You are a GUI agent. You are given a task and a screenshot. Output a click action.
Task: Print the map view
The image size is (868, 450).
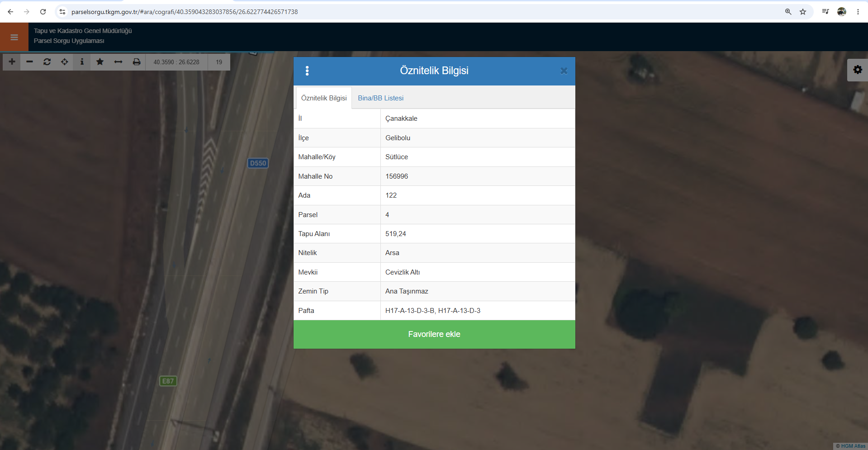pyautogui.click(x=136, y=62)
